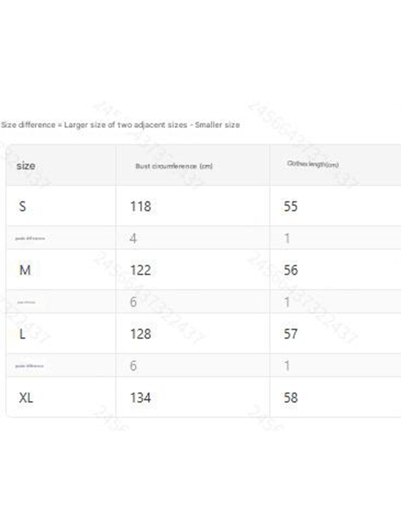Image resolution: width=401 pixels, height=532 pixels.
Task: Click length difference 1 between S and M
Action: (x=287, y=238)
